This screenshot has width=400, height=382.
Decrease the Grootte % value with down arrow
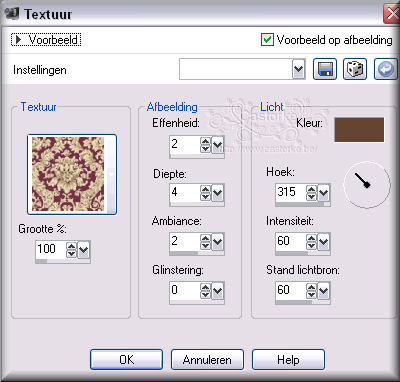(71, 253)
